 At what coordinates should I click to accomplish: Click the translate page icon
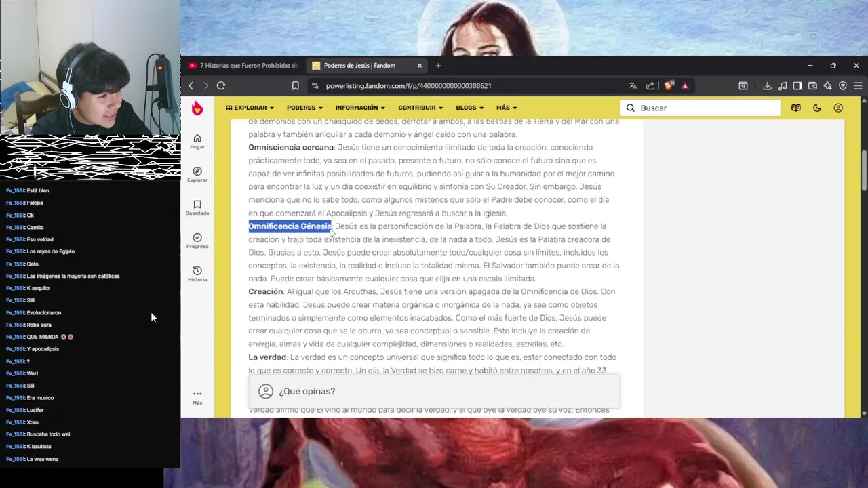633,85
